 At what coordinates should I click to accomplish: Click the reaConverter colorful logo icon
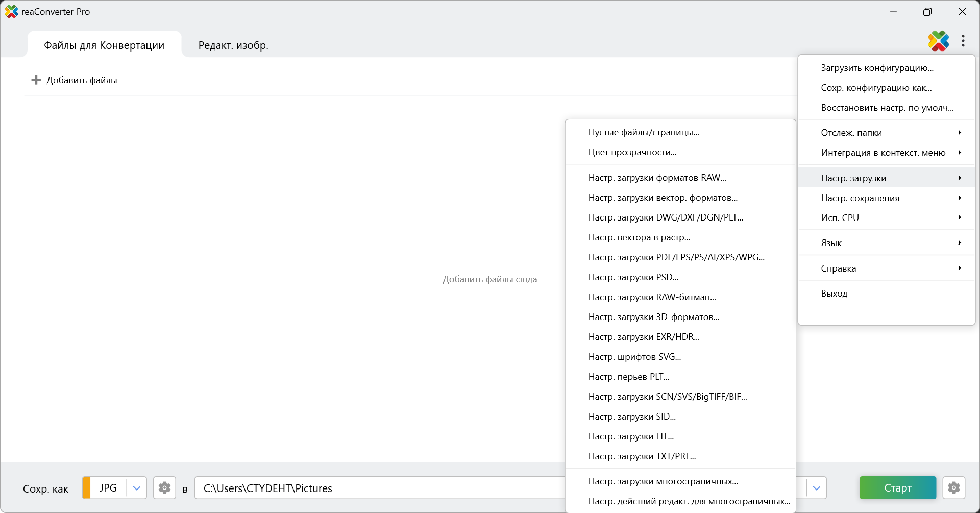(938, 41)
